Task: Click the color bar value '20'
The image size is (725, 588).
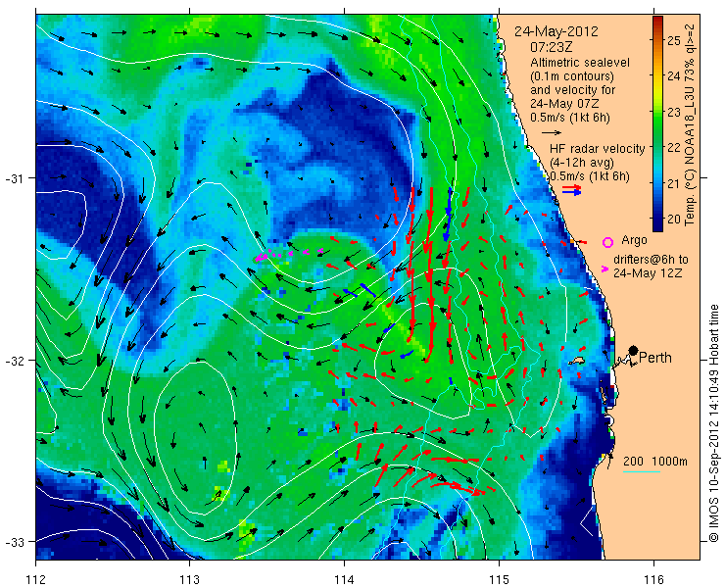Action: coord(674,219)
